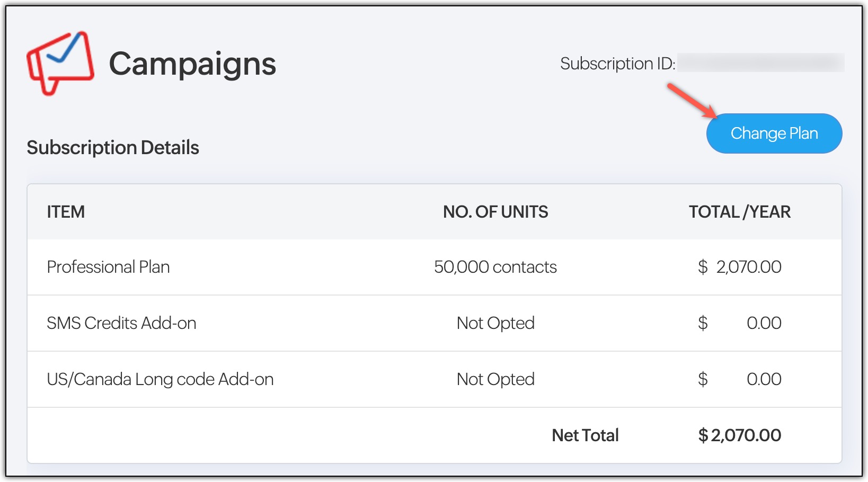Select the Professional Plan row item

pos(108,267)
